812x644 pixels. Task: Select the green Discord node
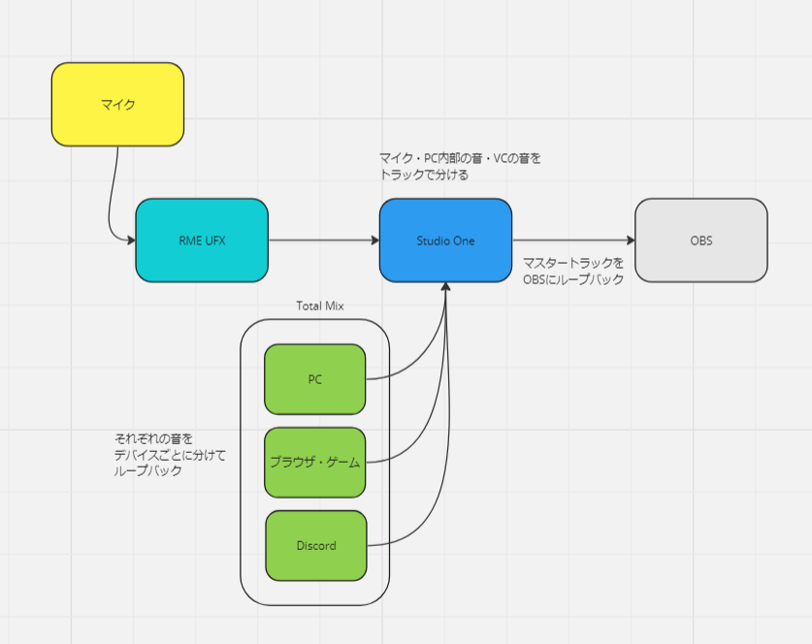click(316, 546)
